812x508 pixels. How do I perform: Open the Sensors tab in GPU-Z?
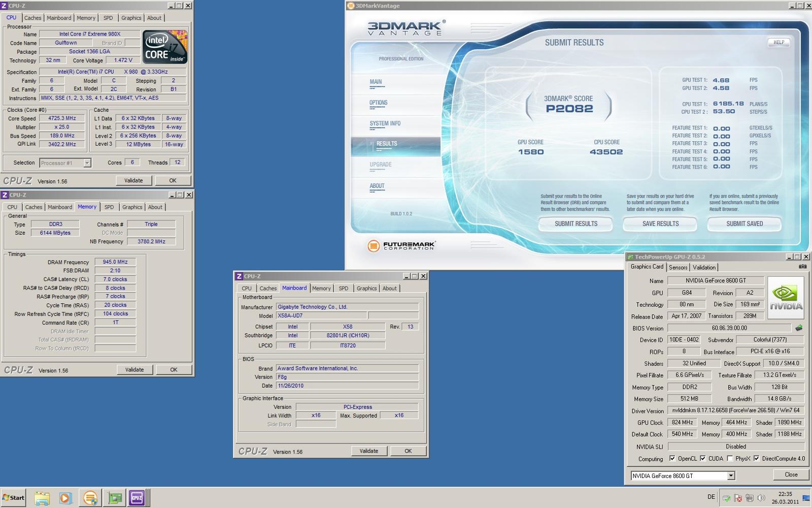678,267
